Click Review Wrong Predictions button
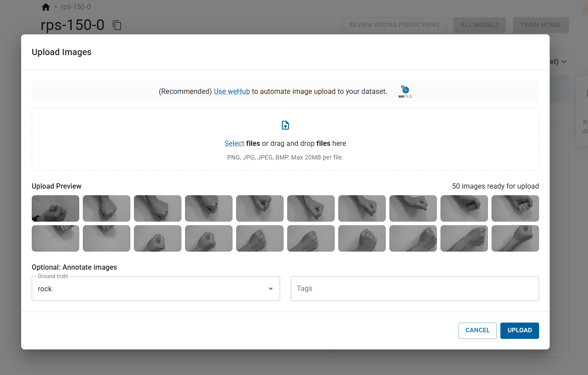Screen dimensions: 588x375 click(394, 25)
